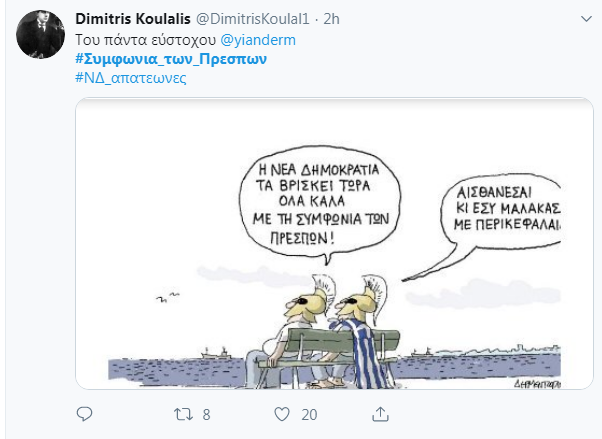The image size is (602, 439).
Task: Open the @yianderm mention
Action: [258, 40]
